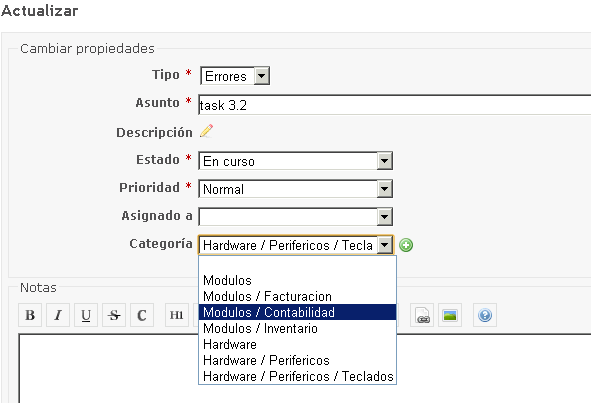
Task: Apply Underline formatting in notes toolbar
Action: pyautogui.click(x=86, y=315)
